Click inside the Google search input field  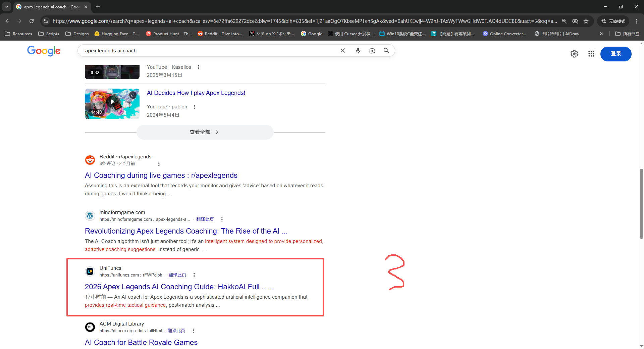click(x=208, y=51)
